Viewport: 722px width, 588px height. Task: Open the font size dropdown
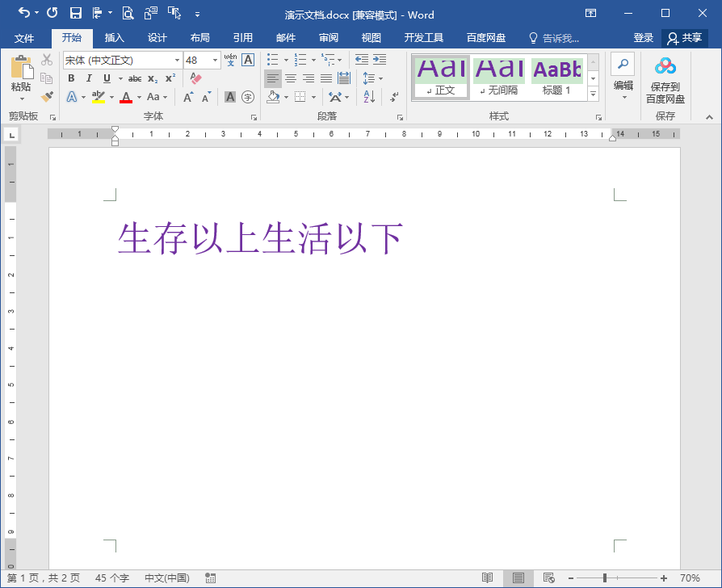215,59
